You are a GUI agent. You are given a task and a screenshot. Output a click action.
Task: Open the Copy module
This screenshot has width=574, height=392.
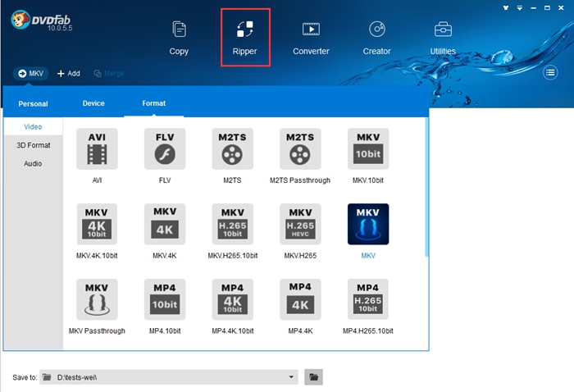click(179, 38)
